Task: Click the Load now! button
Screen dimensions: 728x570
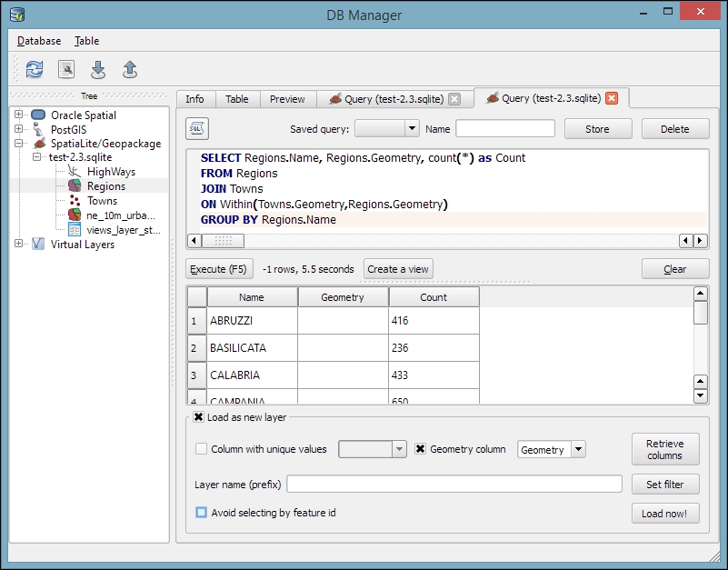Action: pos(665,513)
